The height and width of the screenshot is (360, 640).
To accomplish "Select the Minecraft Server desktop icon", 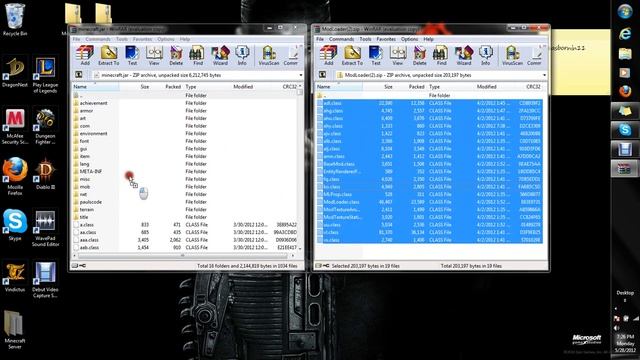I will click(x=15, y=330).
